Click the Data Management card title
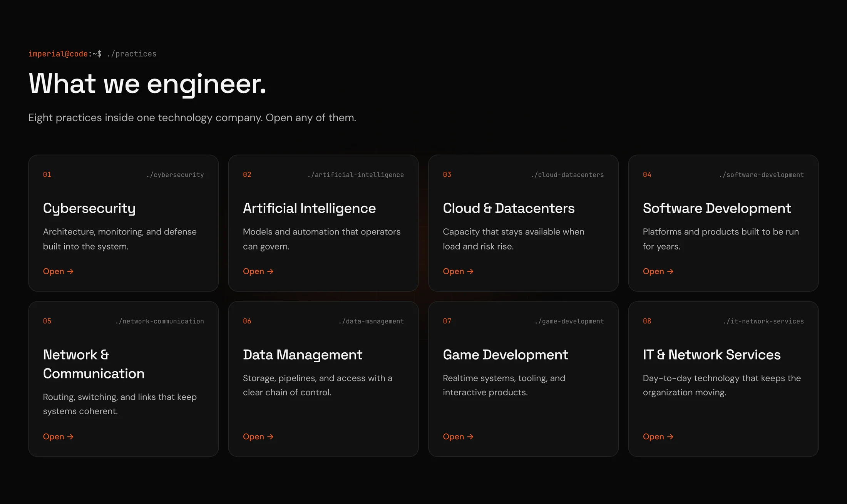The height and width of the screenshot is (504, 847). click(x=303, y=355)
